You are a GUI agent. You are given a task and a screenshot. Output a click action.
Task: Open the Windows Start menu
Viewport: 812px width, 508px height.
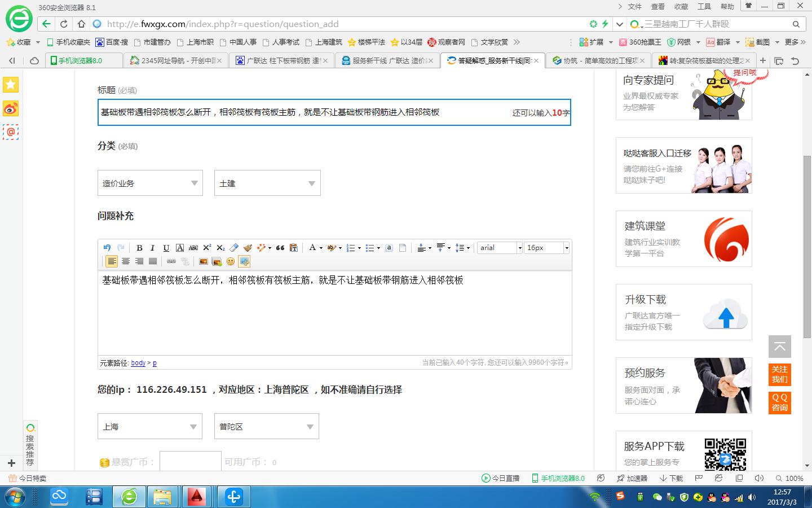pos(15,497)
